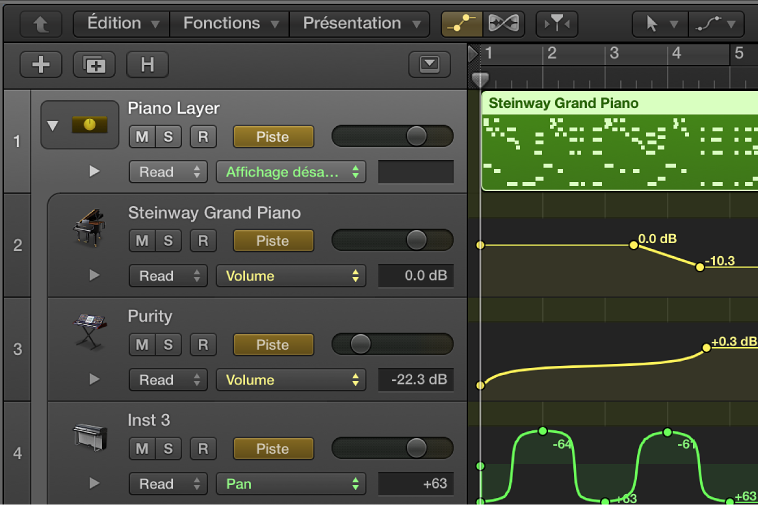The width and height of the screenshot is (758, 506).
Task: Click the duplicate track button
Action: tap(95, 65)
